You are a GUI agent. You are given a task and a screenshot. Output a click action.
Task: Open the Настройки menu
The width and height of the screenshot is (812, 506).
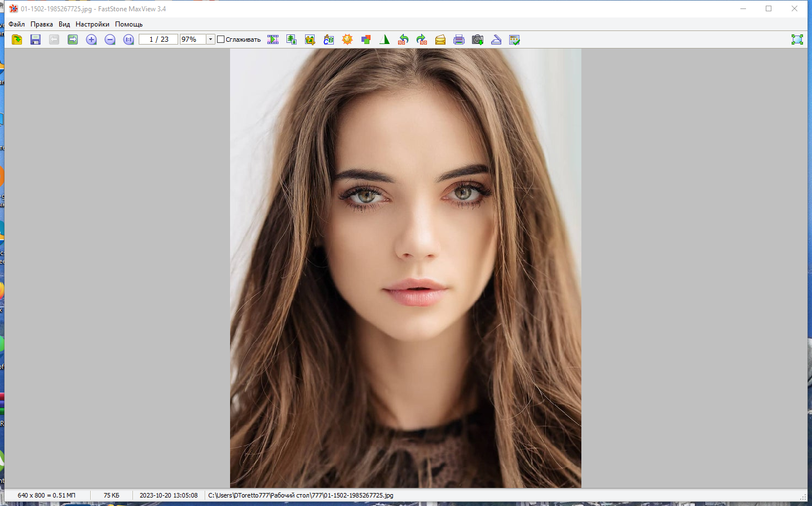tap(92, 24)
